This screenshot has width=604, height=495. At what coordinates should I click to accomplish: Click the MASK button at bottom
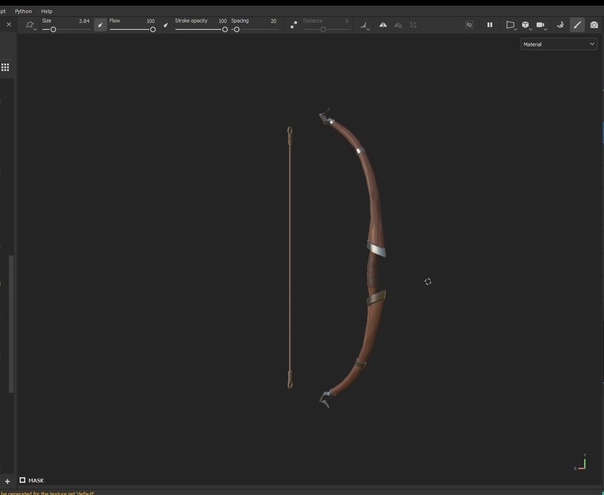tap(31, 480)
